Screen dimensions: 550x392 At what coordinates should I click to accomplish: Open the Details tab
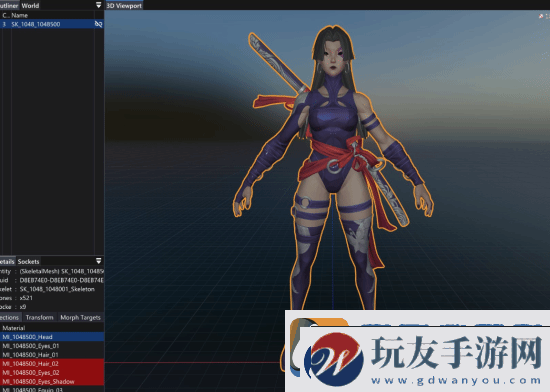(7, 261)
